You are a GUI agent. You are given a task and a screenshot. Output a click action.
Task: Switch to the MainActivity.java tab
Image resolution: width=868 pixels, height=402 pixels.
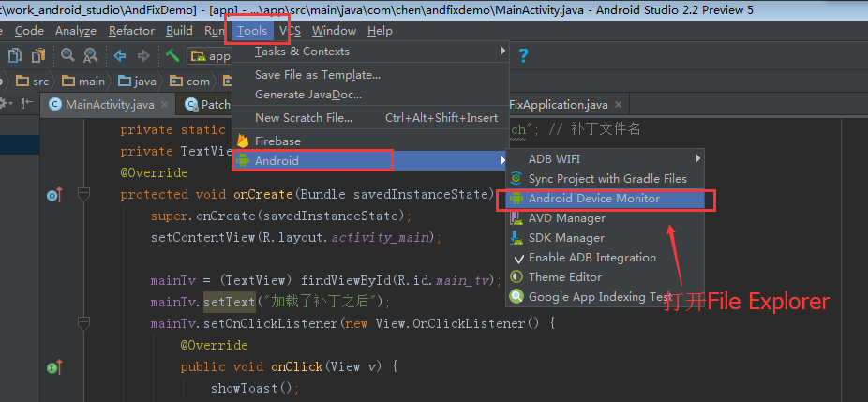tap(110, 105)
